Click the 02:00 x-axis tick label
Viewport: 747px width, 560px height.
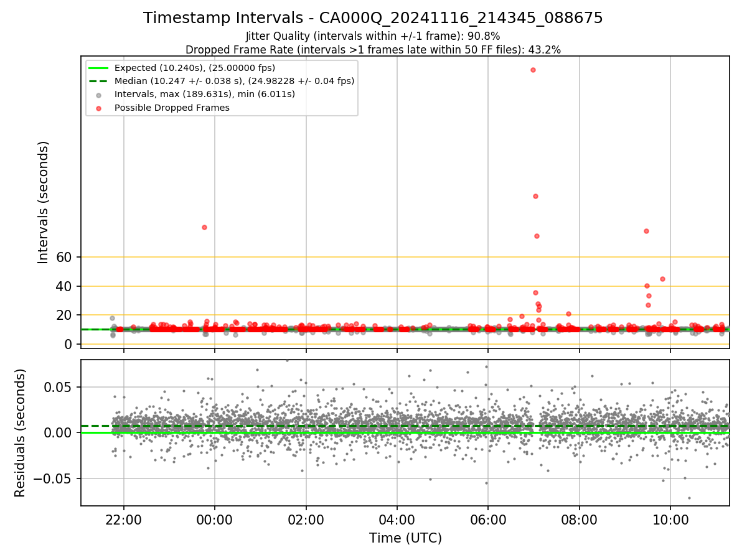(306, 519)
